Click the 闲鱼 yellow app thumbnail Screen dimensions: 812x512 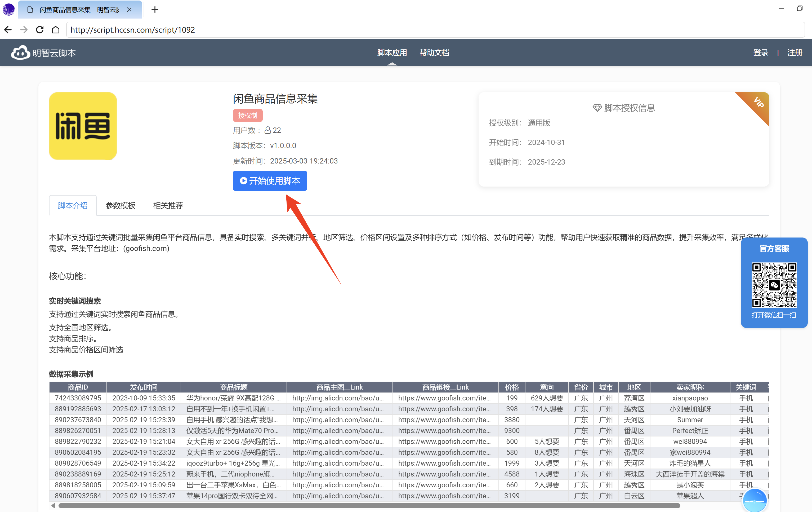point(83,126)
